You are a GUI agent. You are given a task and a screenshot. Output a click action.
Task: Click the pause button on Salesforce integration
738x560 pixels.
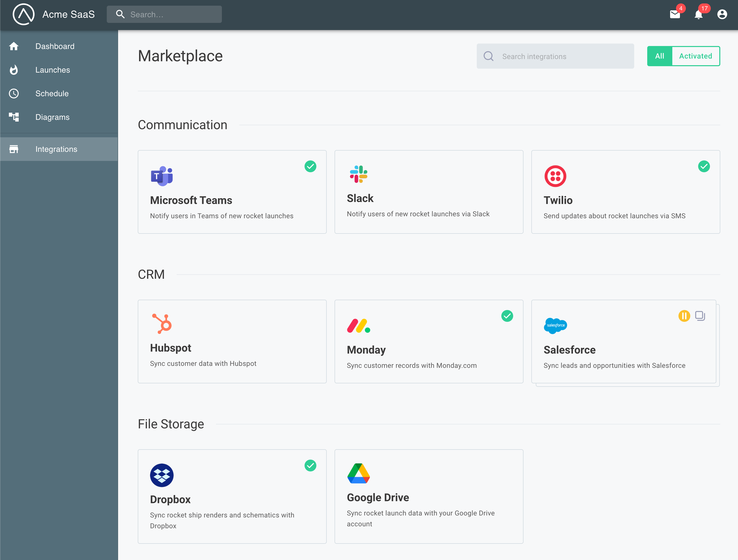point(684,316)
